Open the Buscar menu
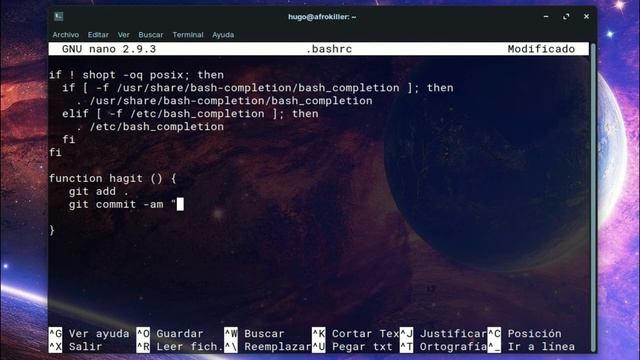The image size is (640, 360). 151,35
